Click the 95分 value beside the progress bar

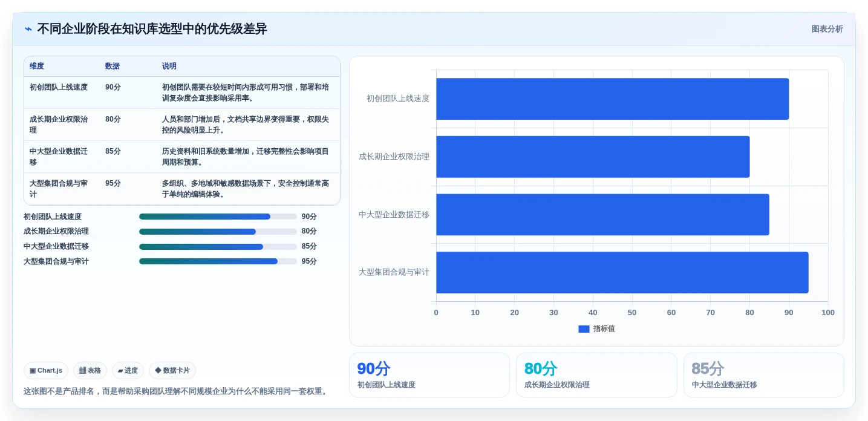309,261
